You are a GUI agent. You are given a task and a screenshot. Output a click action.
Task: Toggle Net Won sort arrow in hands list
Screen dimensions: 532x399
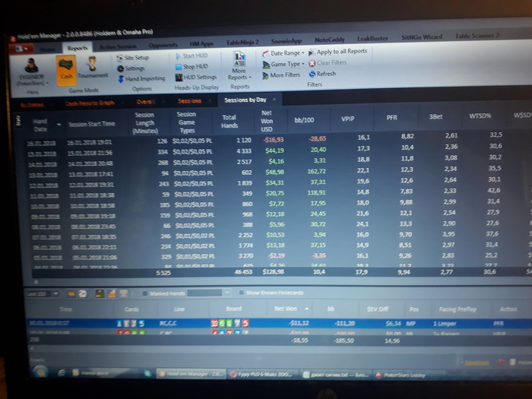click(307, 309)
